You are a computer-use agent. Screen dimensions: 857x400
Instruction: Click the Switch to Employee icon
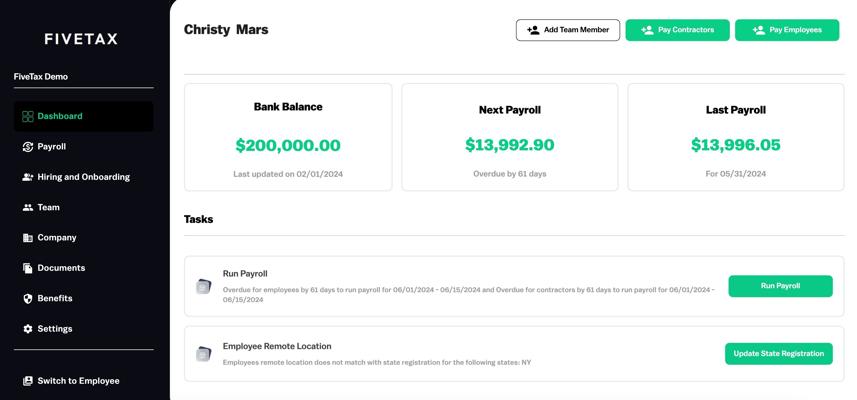tap(28, 381)
